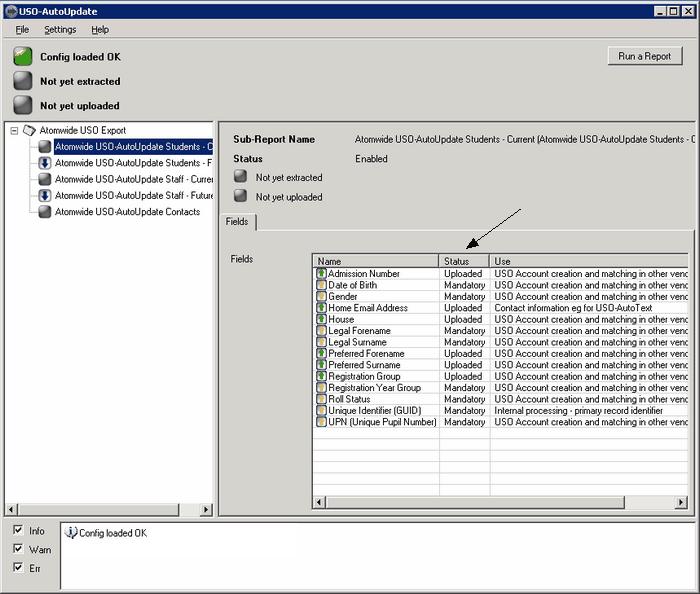Click the tree panel scroll left arrow

click(12, 509)
